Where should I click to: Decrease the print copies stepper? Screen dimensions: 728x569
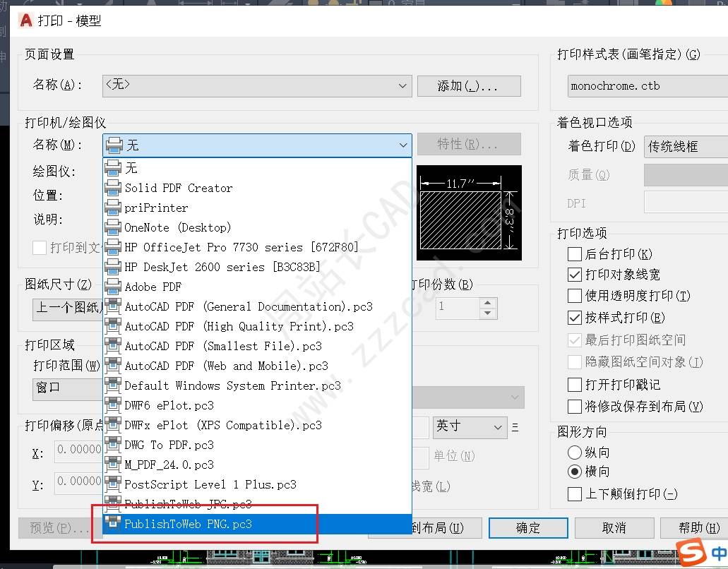point(487,313)
